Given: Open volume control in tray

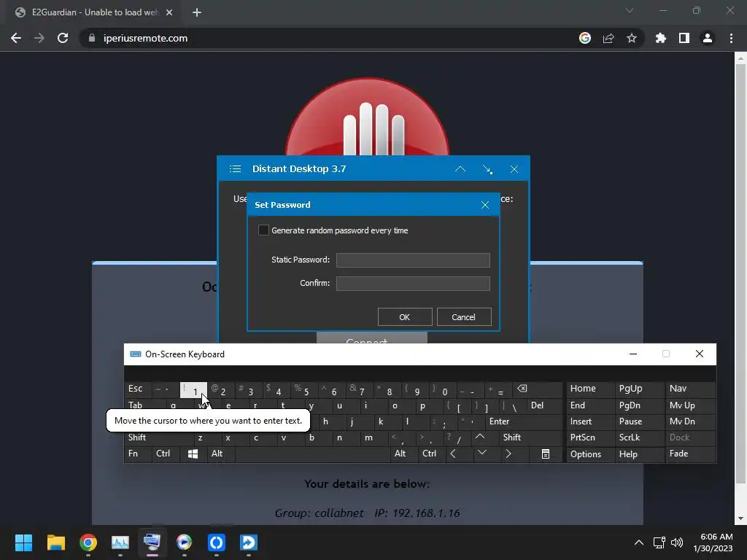Looking at the screenshot, I should 676,542.
